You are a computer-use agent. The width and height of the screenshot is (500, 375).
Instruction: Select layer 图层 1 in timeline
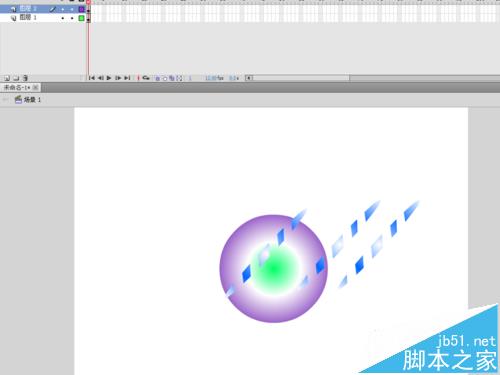click(x=28, y=18)
